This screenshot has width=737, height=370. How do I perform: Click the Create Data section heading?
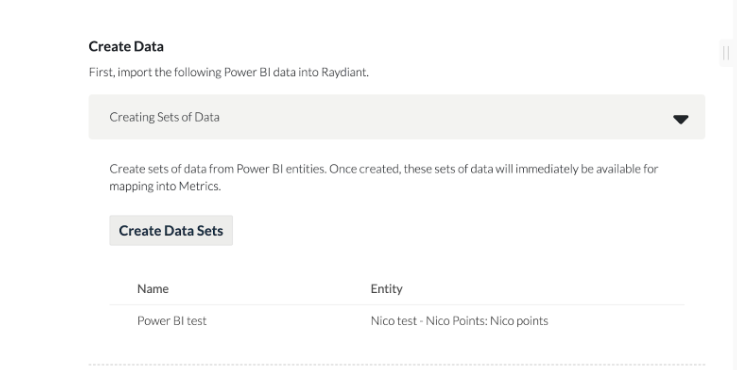coord(126,46)
